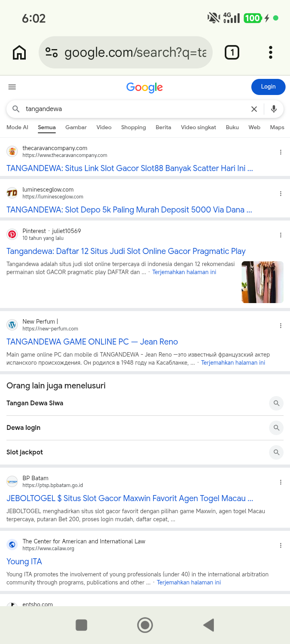This screenshot has height=644, width=290.
Task: Open more options for thecaravancompany.com result
Action: [x=281, y=152]
